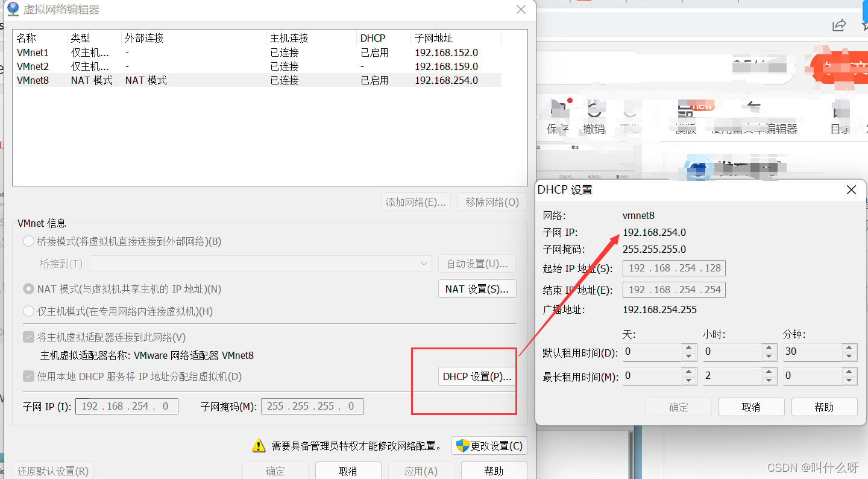Screen dimensions: 868x479
Task: Select the VMnet2 row
Action: click(x=257, y=66)
